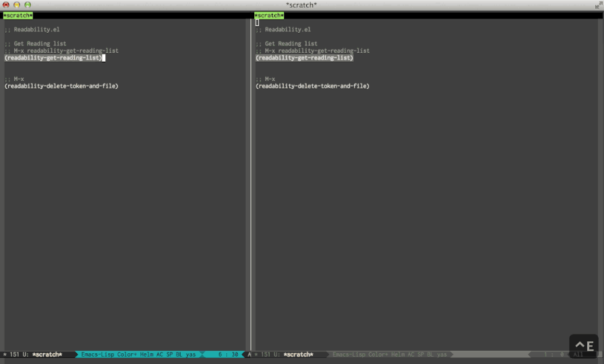Click '151 U:' status in right mode line
The height and width of the screenshot is (364, 604).
(x=270, y=355)
